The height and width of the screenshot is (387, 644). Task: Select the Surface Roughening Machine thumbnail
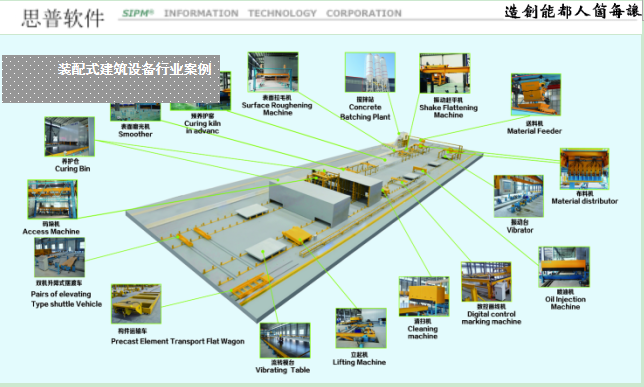pyautogui.click(x=273, y=72)
